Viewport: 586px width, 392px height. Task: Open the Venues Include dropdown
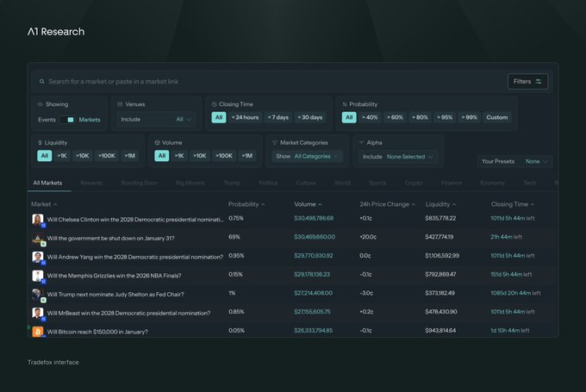(x=157, y=120)
